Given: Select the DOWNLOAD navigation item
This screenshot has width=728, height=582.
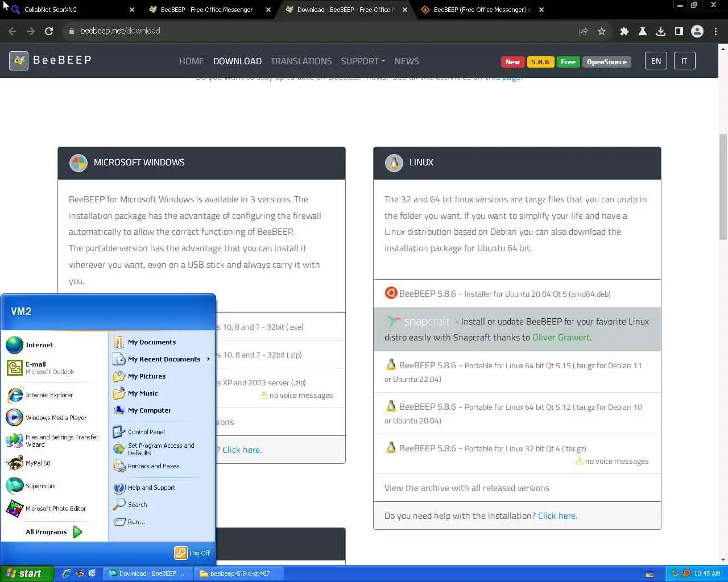Looking at the screenshot, I should pos(237,61).
